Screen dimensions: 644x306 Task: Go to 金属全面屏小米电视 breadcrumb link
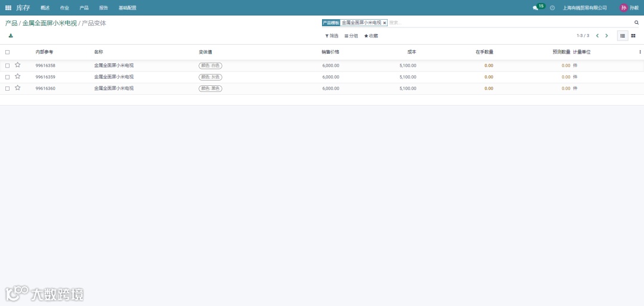pos(49,23)
